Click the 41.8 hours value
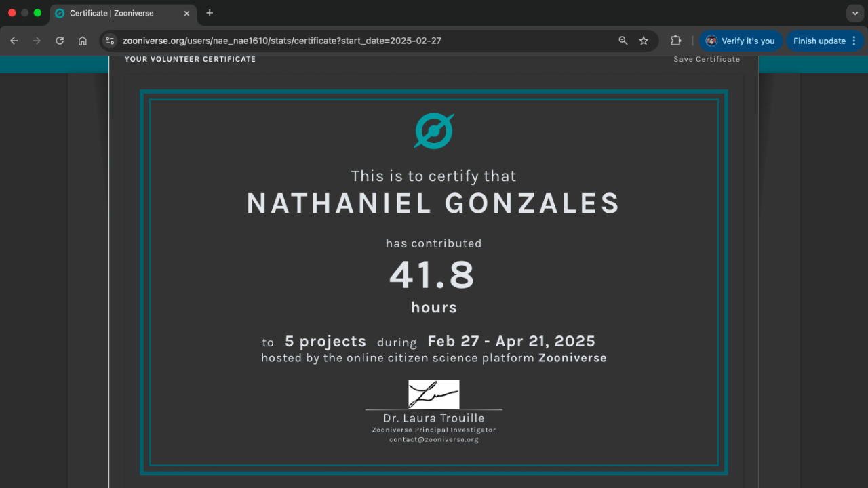The width and height of the screenshot is (868, 488). (x=432, y=275)
